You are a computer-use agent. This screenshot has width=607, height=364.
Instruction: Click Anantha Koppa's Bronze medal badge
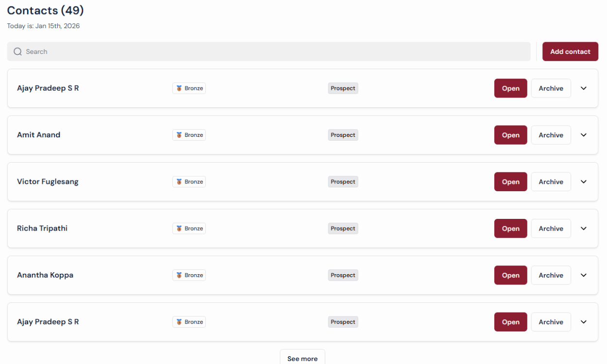click(x=189, y=275)
